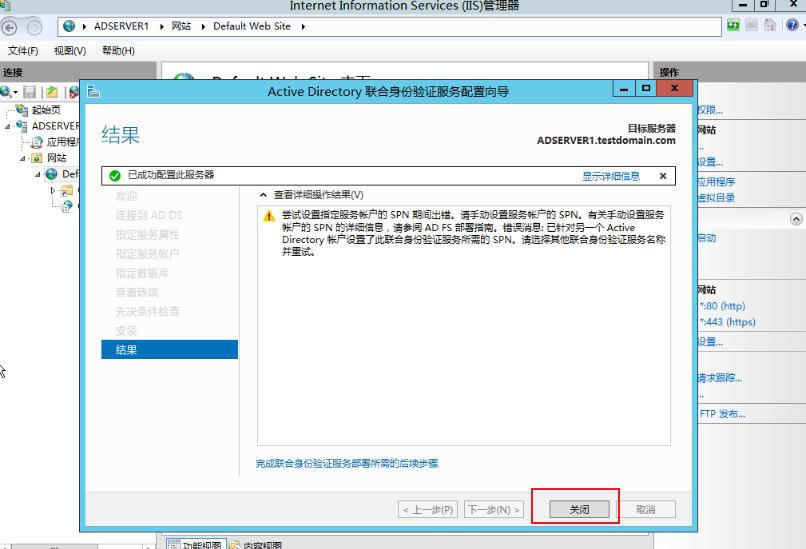Click the green success checkmark icon
The image size is (806, 549).
click(x=115, y=176)
